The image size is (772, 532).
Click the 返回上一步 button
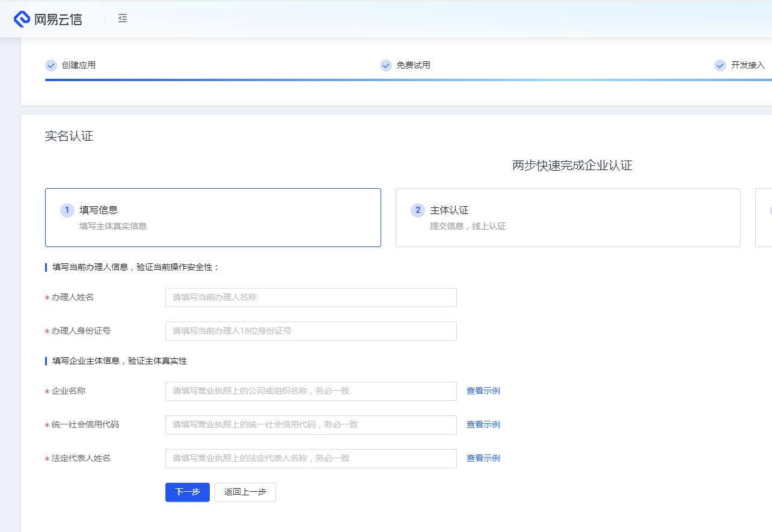coord(245,492)
